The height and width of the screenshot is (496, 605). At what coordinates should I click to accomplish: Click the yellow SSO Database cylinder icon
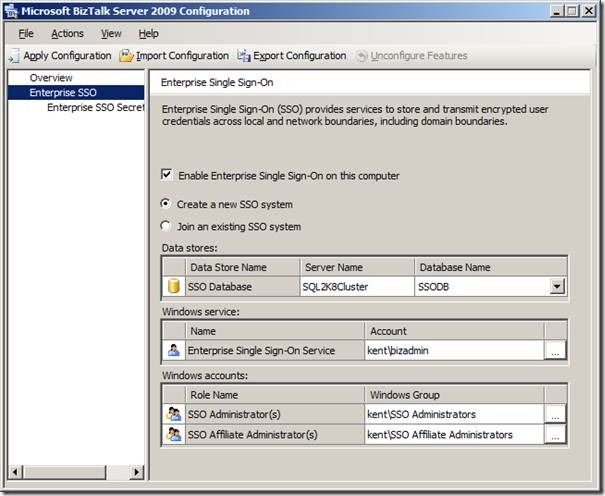tap(174, 287)
